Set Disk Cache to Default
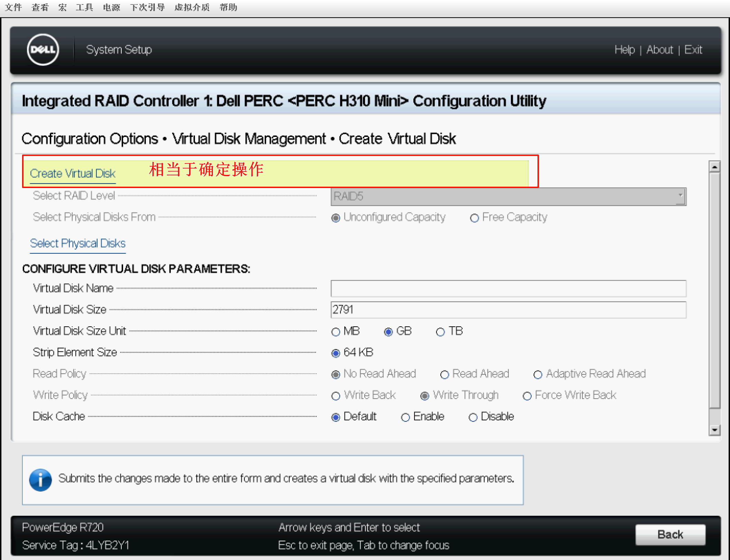This screenshot has width=730, height=560. 336,418
